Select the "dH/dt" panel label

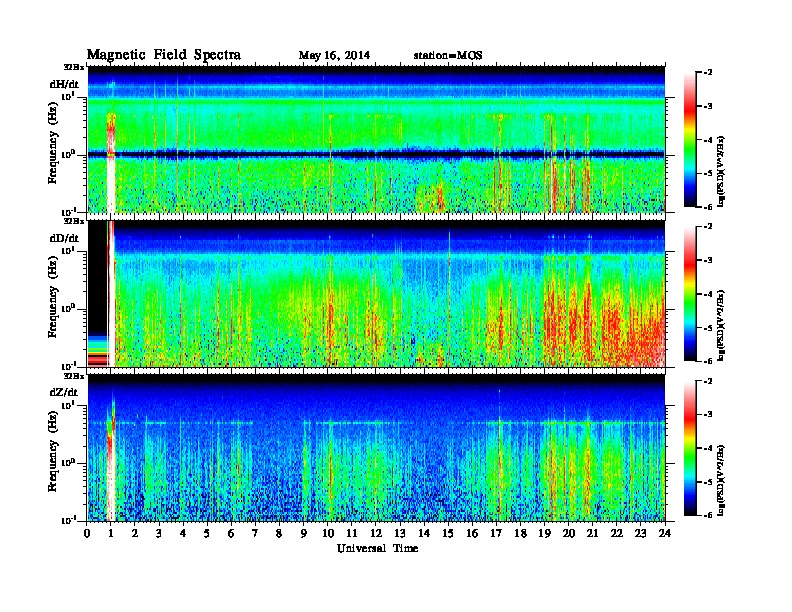[x=64, y=84]
